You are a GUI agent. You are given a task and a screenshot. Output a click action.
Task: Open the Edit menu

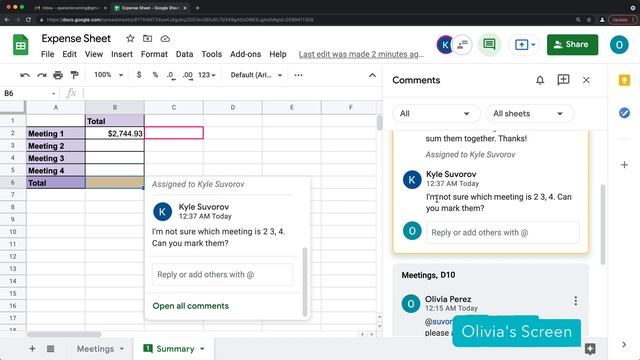tap(69, 54)
